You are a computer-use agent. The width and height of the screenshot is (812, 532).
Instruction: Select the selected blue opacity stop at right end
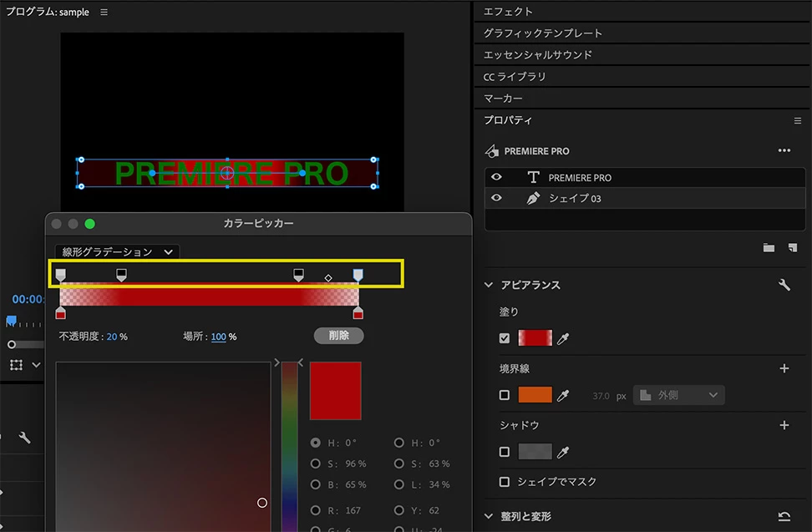coord(358,275)
